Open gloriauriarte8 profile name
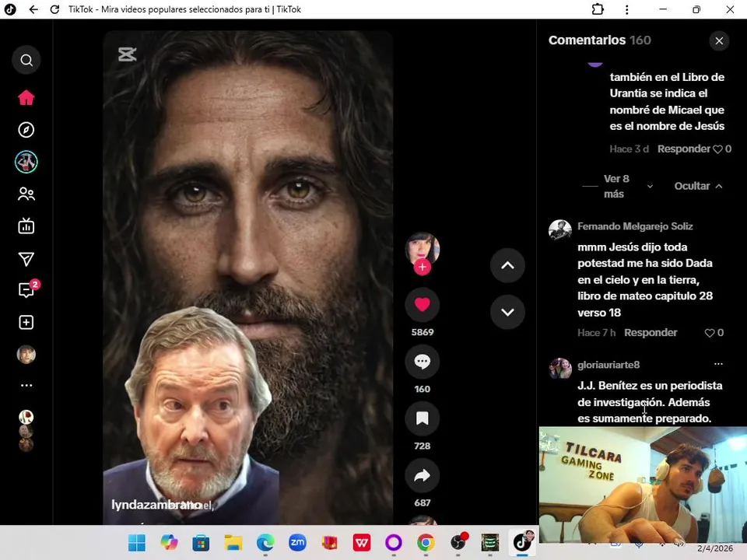The image size is (747, 560). (608, 365)
